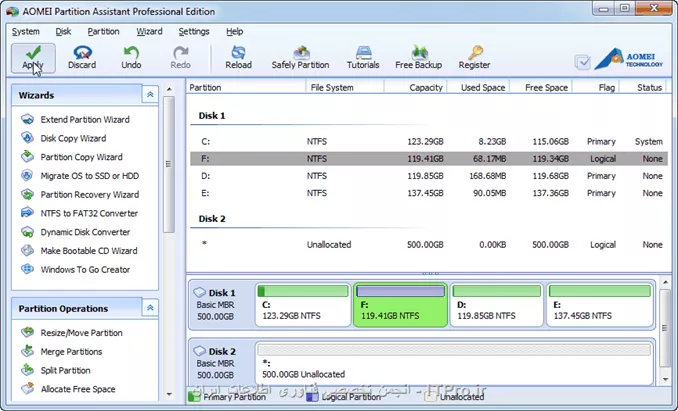Sort by the Partition column header
Viewport: 678px width, 411px height.
[x=246, y=87]
